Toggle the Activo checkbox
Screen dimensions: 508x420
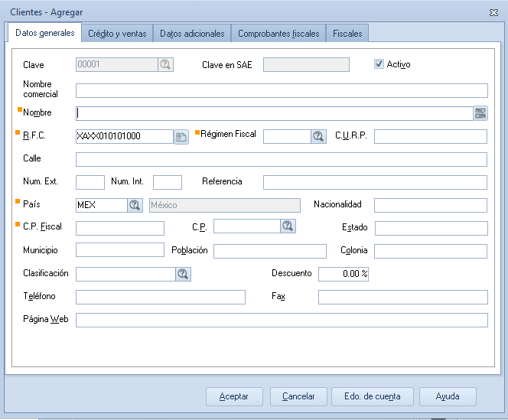coord(379,63)
